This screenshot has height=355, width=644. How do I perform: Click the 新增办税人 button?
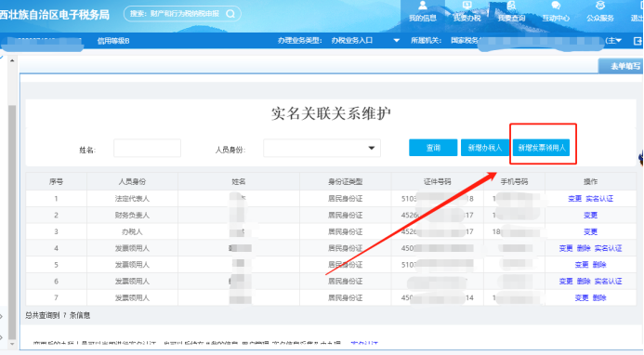[x=485, y=148]
